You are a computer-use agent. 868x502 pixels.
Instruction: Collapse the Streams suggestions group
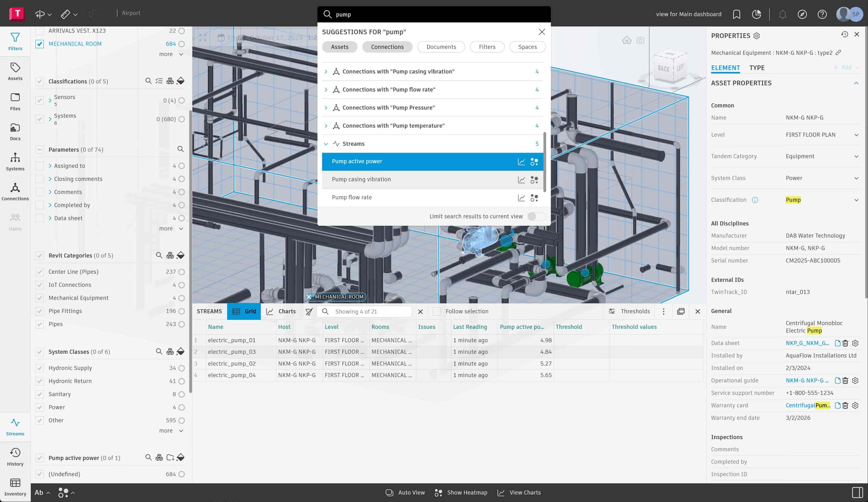[326, 144]
